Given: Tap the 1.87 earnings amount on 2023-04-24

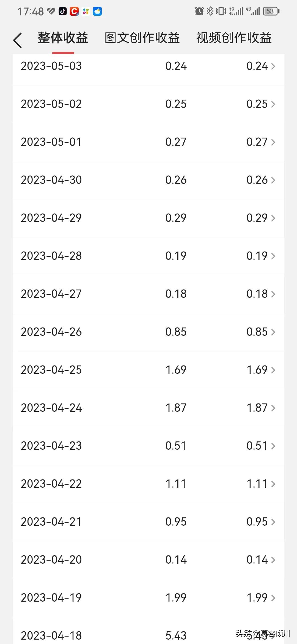Looking at the screenshot, I should [x=176, y=408].
